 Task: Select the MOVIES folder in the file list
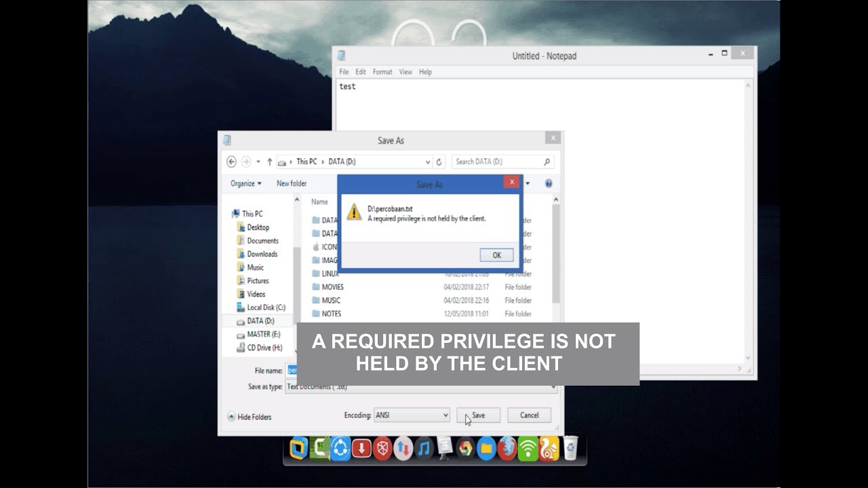click(334, 287)
